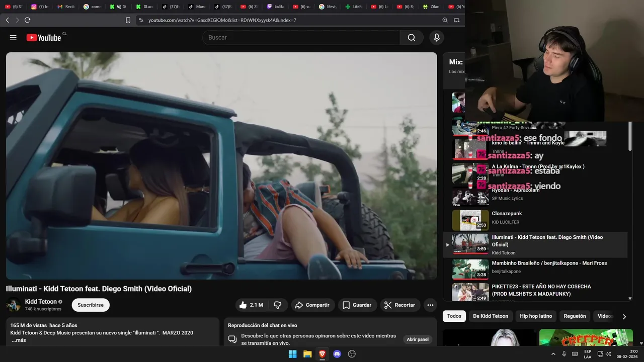Image resolution: width=644 pixels, height=362 pixels.
Task: Open Kidd Tetoon channel avatar
Action: pos(14,305)
